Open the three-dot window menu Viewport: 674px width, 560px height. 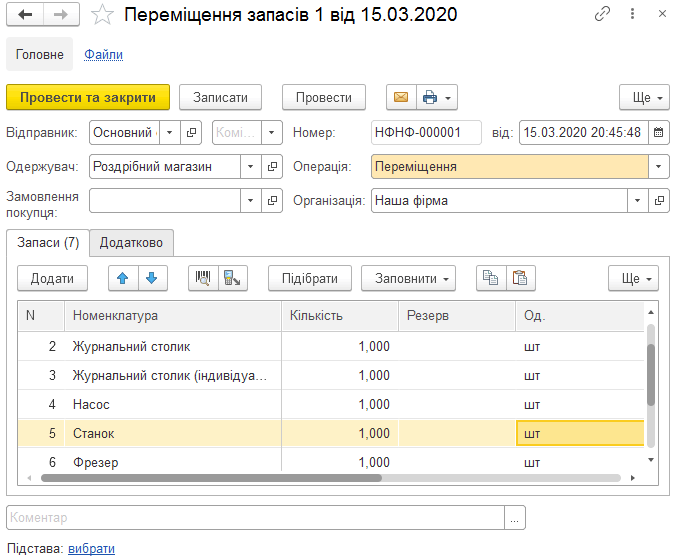632,14
